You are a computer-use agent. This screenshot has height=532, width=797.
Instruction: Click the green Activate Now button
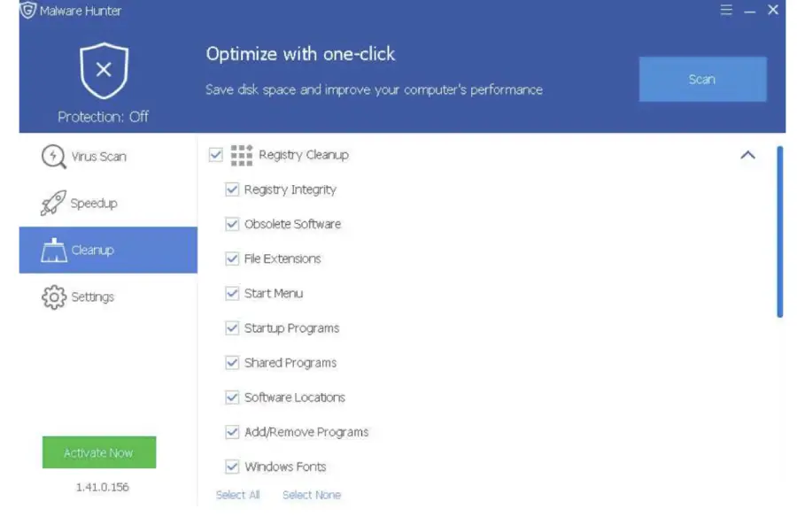(98, 452)
